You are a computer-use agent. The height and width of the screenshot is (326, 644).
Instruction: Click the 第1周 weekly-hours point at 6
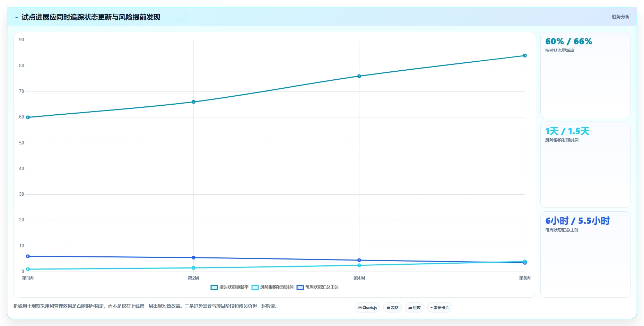[28, 256]
